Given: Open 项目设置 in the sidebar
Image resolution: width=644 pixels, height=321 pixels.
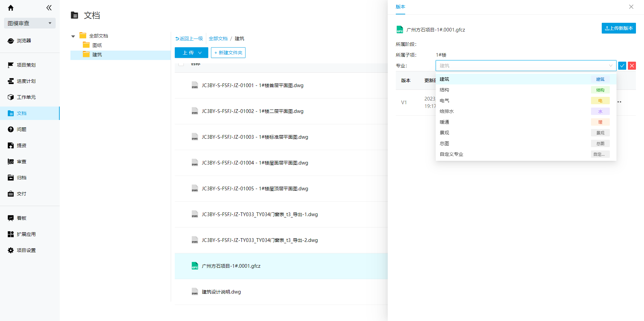Looking at the screenshot, I should (30, 250).
